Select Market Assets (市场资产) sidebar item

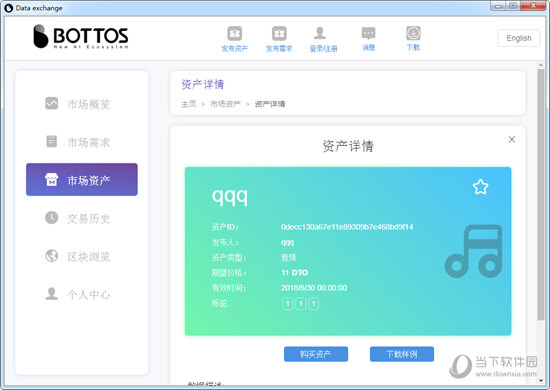pyautogui.click(x=82, y=180)
